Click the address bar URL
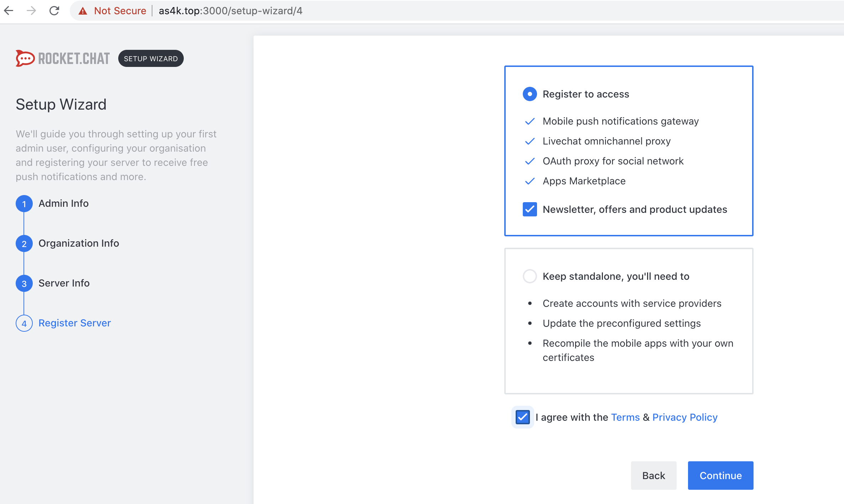 pos(230,11)
